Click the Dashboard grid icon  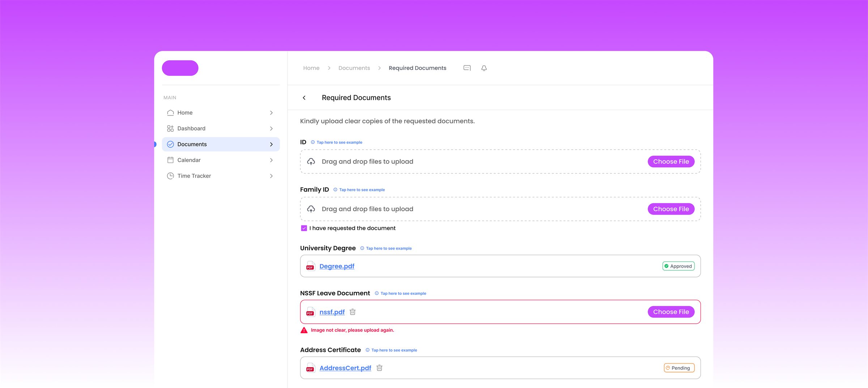[170, 129]
